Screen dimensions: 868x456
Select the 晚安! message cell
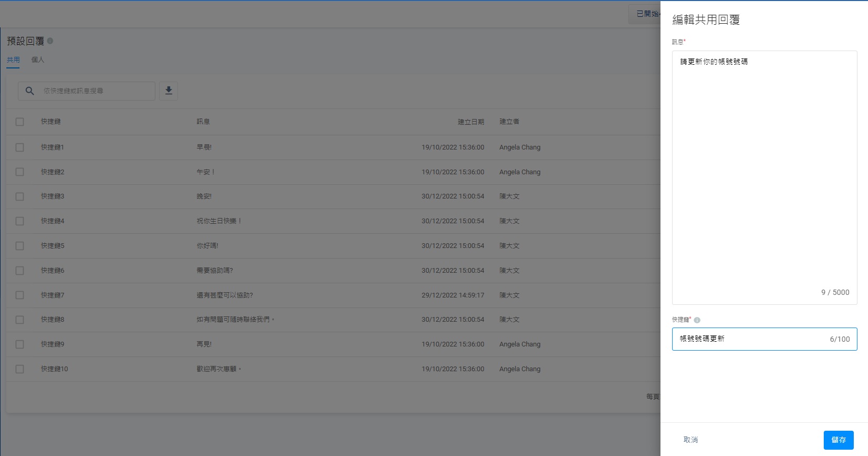204,196
